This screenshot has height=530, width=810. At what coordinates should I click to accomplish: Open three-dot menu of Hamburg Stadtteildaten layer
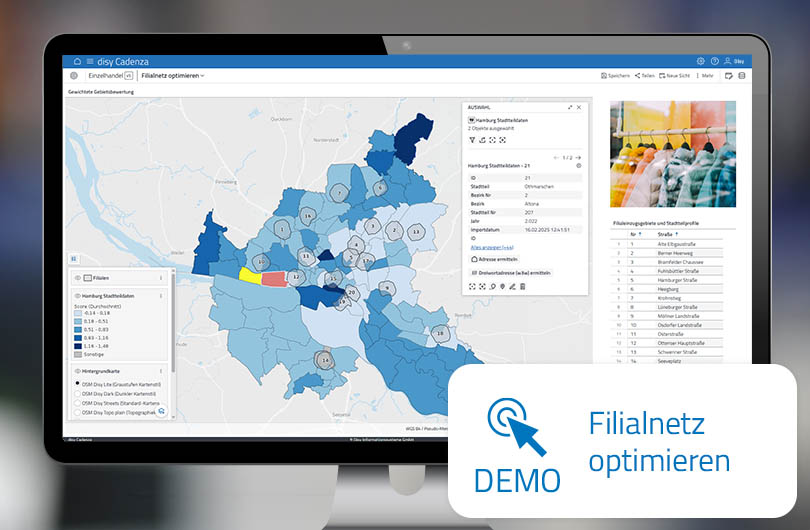click(161, 296)
